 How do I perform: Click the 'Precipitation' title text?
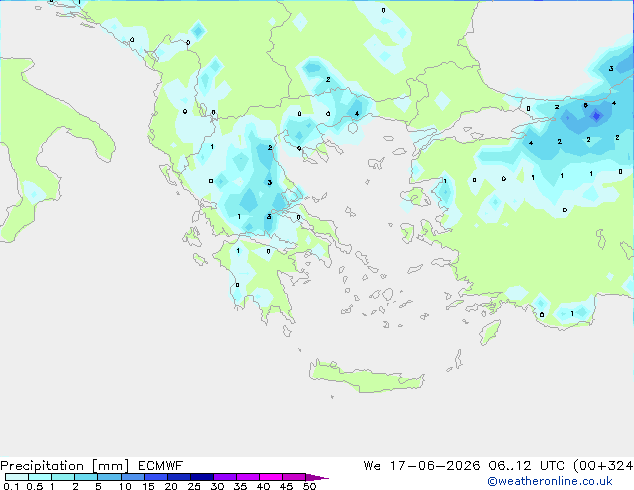42,466
